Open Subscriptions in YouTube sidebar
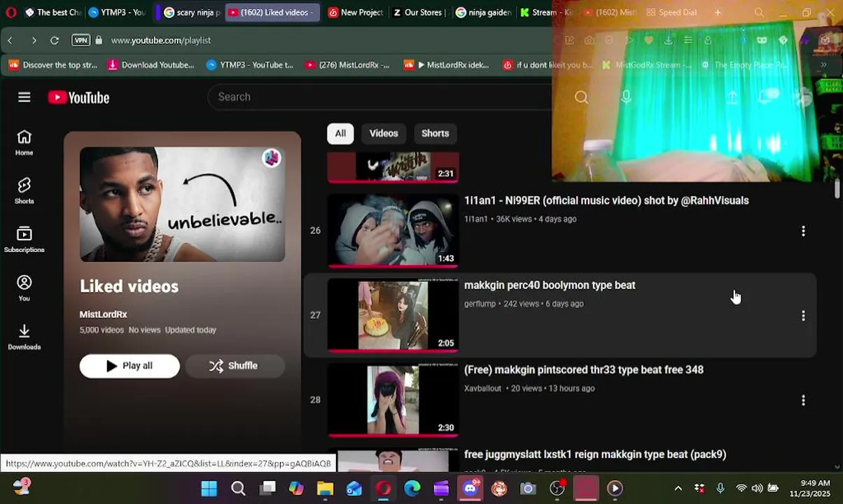 pos(25,239)
